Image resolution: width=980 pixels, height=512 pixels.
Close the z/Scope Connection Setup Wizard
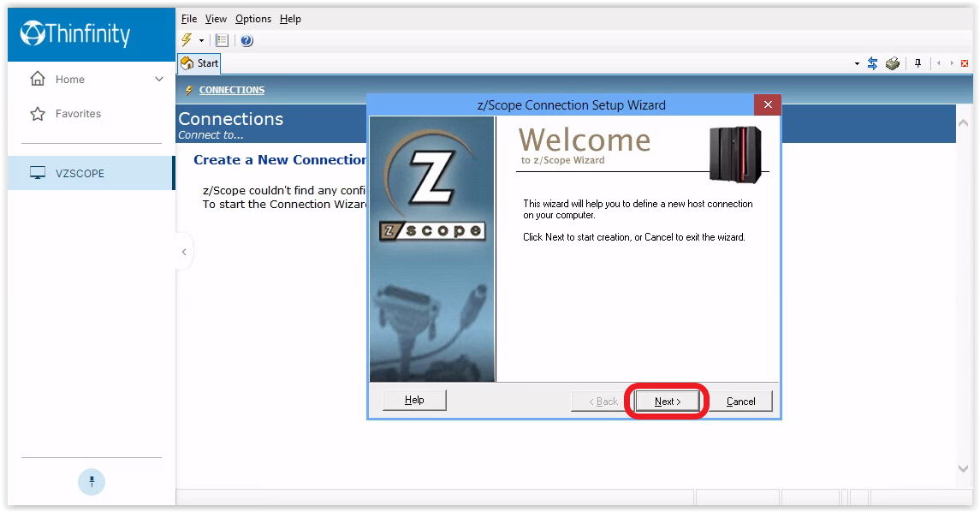pyautogui.click(x=768, y=105)
